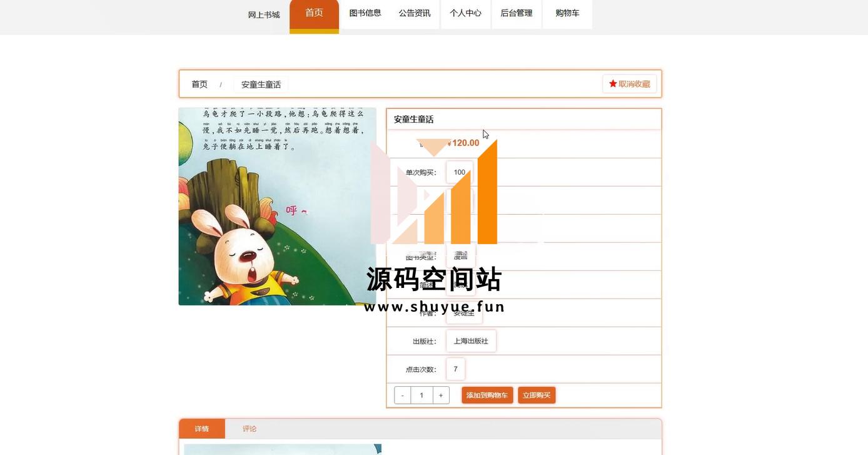Screen dimensions: 868x455
Task: Click the 安童生童话 breadcrumb item
Action: click(261, 84)
